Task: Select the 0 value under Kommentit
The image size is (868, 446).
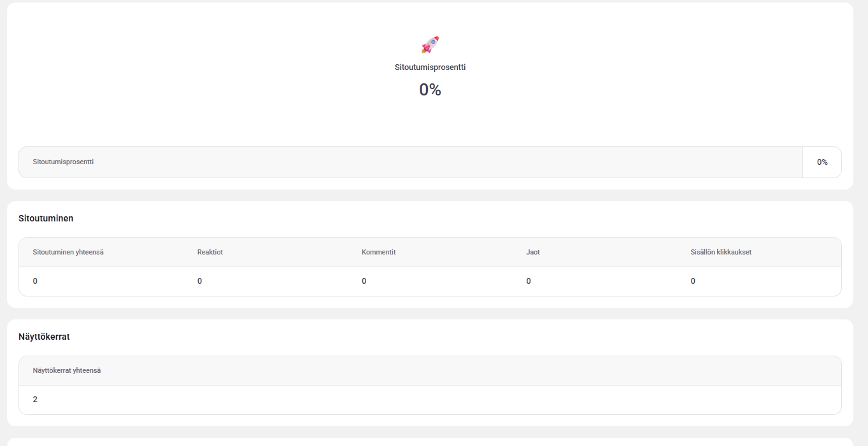Action: (364, 281)
